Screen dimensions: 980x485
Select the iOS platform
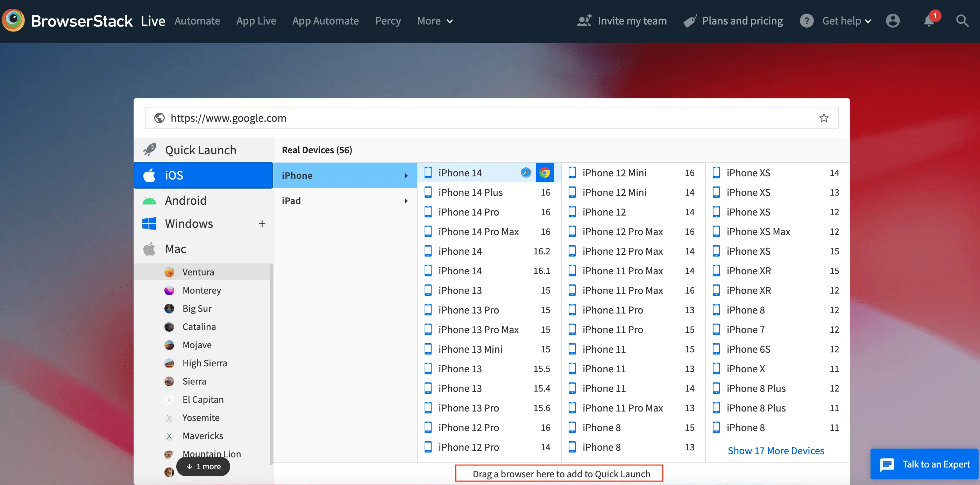203,175
